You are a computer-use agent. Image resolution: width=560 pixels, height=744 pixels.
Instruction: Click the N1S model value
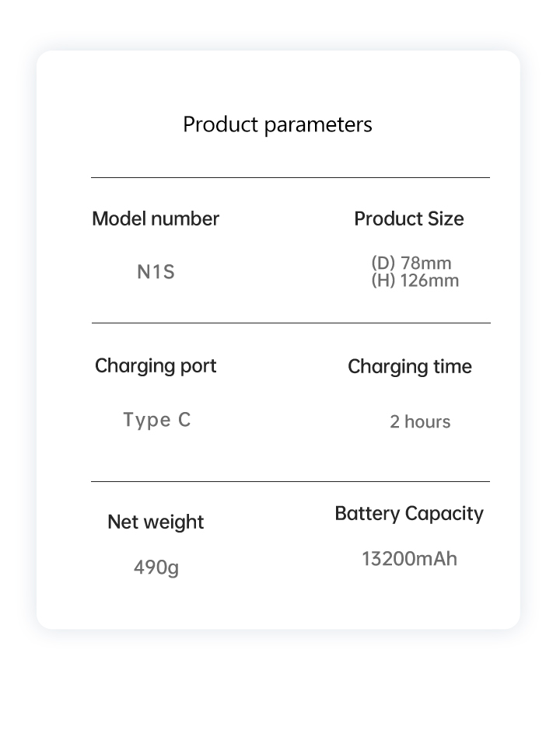click(156, 272)
